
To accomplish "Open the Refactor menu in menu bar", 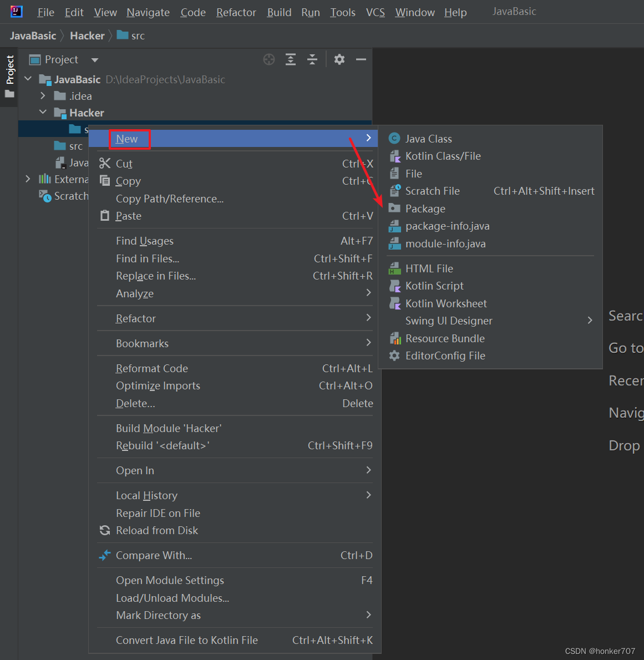I will click(x=236, y=12).
